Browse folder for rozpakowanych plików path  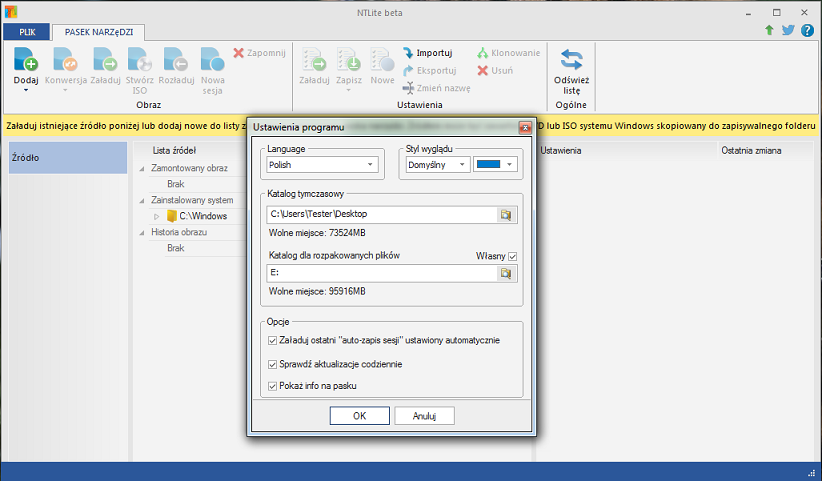point(506,273)
